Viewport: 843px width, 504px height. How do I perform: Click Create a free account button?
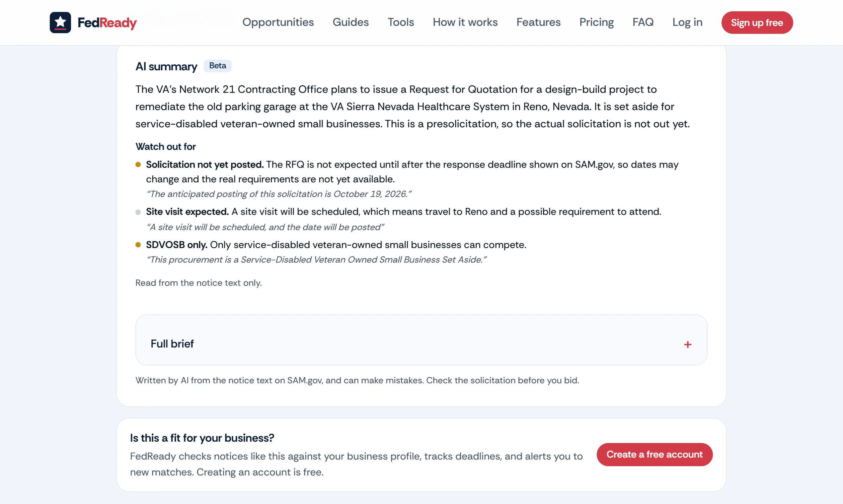(x=654, y=454)
